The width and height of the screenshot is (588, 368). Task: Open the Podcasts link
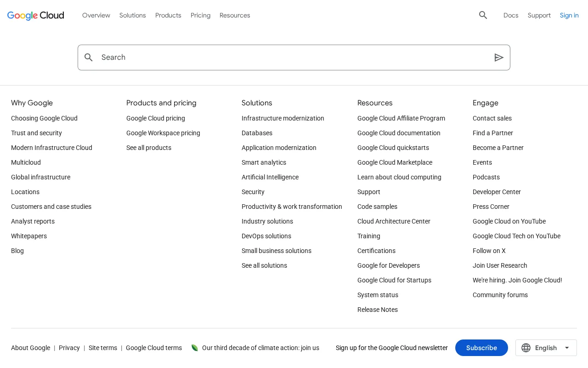(x=486, y=177)
